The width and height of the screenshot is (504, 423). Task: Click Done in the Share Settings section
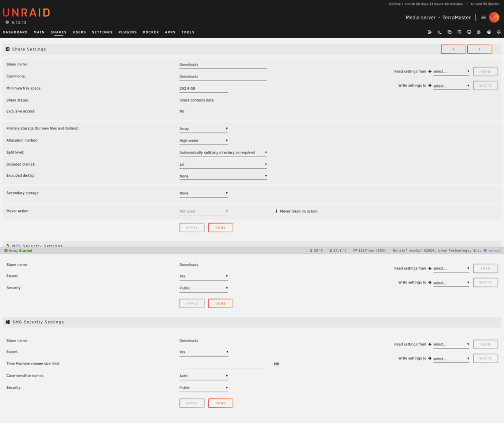pyautogui.click(x=221, y=228)
